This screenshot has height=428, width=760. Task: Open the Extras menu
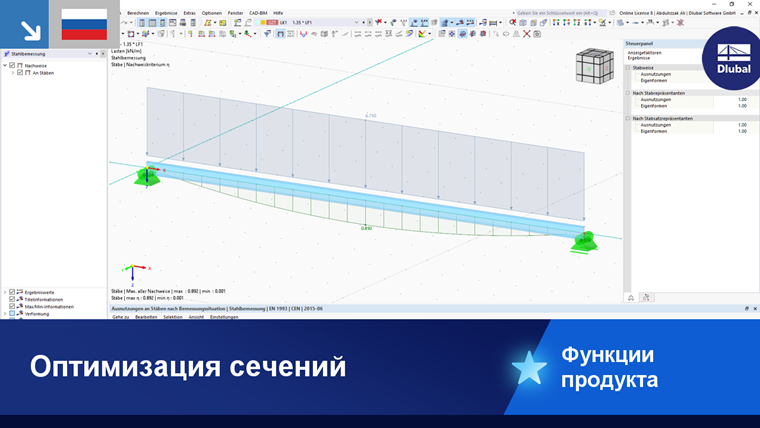[x=189, y=13]
